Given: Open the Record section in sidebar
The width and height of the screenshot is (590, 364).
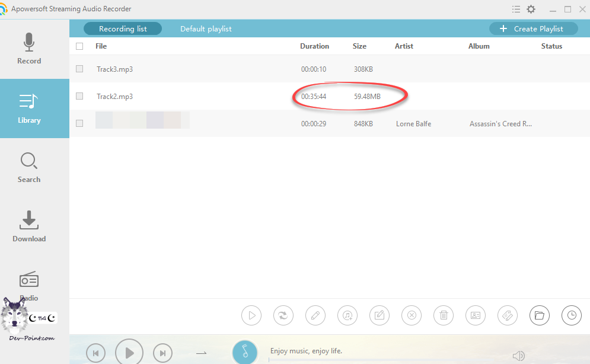Looking at the screenshot, I should 29,49.
